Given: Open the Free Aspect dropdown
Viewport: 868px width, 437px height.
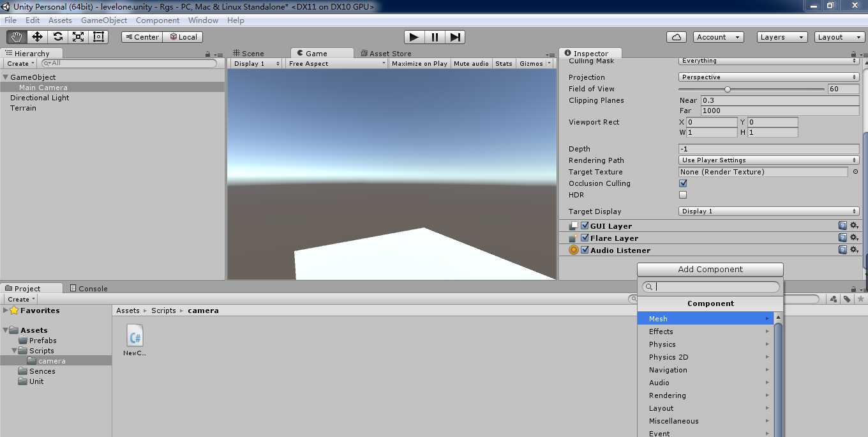Looking at the screenshot, I should pos(336,63).
